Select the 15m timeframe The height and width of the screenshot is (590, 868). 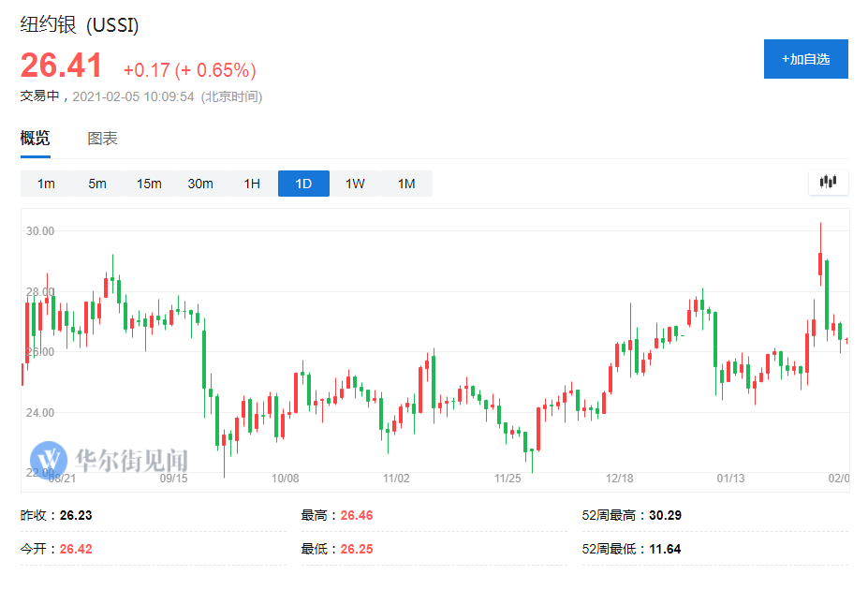(x=149, y=184)
